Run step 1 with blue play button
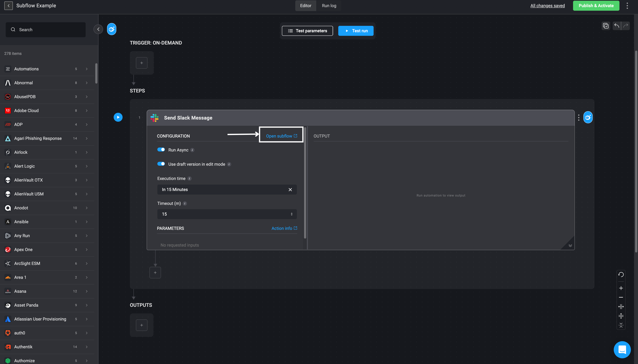The height and width of the screenshot is (364, 638). [118, 117]
